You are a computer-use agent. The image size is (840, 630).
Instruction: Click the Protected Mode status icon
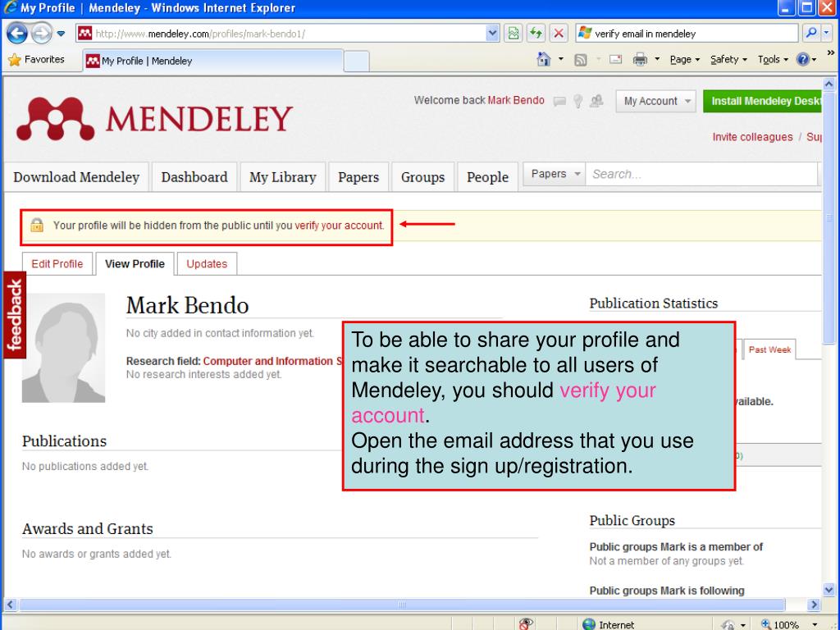pyautogui.click(x=728, y=624)
